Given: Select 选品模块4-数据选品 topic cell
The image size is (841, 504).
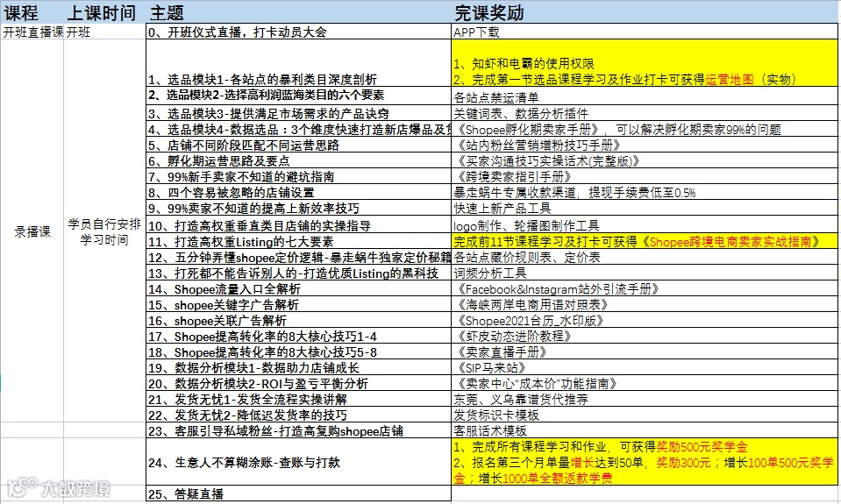Looking at the screenshot, I should point(298,129).
